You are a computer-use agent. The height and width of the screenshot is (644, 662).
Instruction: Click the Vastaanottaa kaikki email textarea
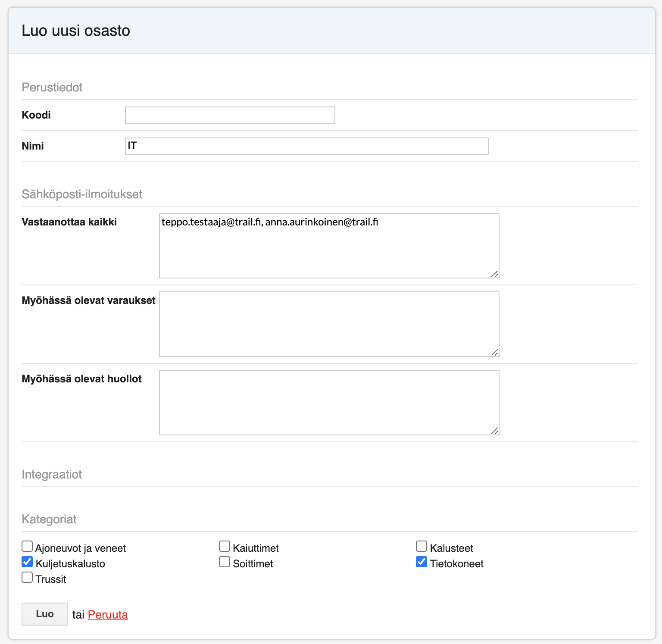(329, 246)
